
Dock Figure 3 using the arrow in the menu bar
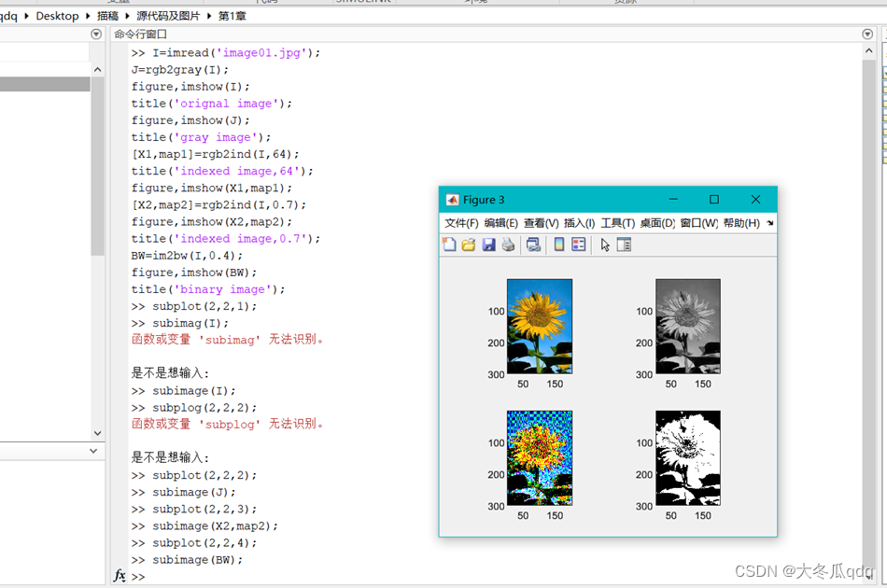tap(769, 223)
